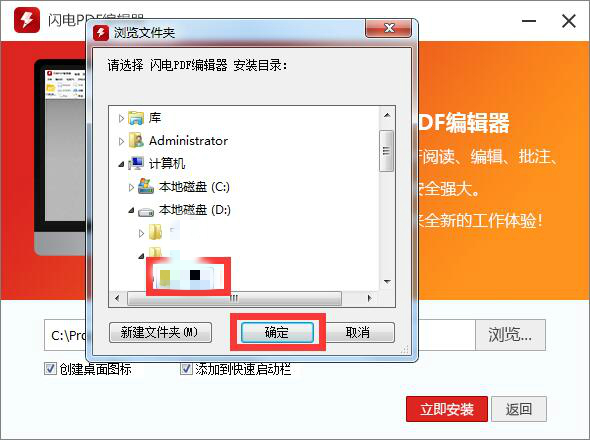Click the horizontal scrollbar right arrow in folder tree
The height and width of the screenshot is (440, 590).
click(370, 298)
